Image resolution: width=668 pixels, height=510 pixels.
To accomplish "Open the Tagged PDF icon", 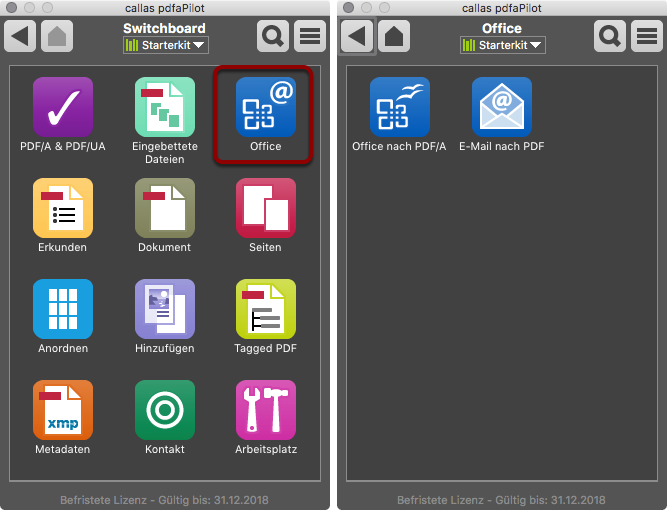I will [266, 309].
